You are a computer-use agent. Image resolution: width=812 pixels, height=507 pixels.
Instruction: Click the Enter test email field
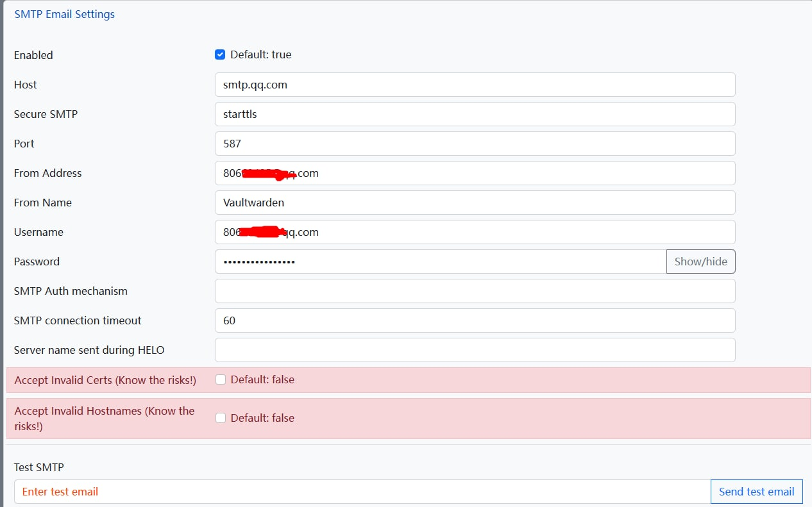pos(362,492)
